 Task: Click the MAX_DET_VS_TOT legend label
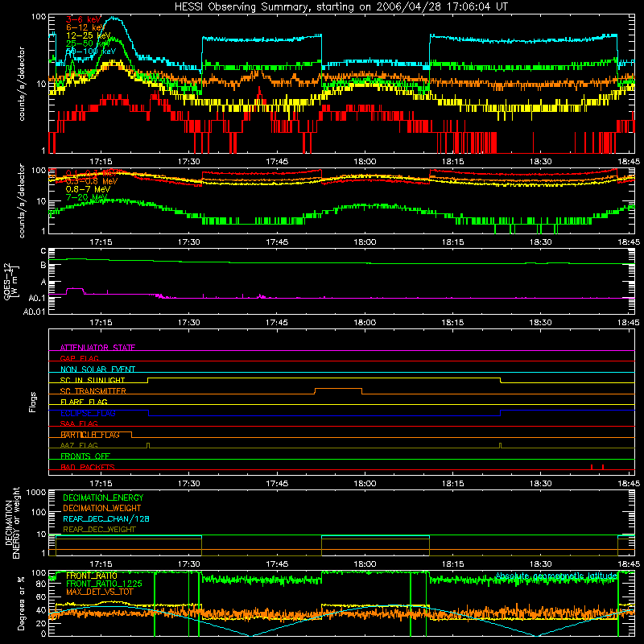[x=100, y=592]
